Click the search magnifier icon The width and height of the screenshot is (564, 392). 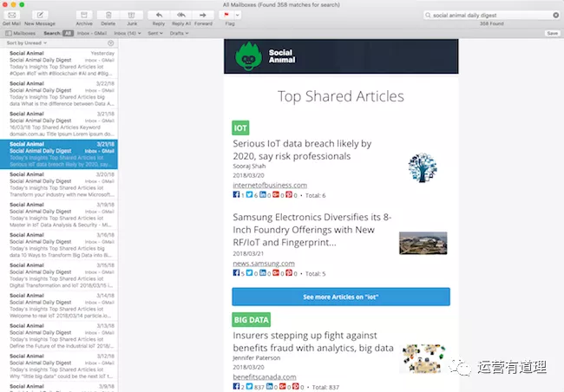click(x=428, y=15)
